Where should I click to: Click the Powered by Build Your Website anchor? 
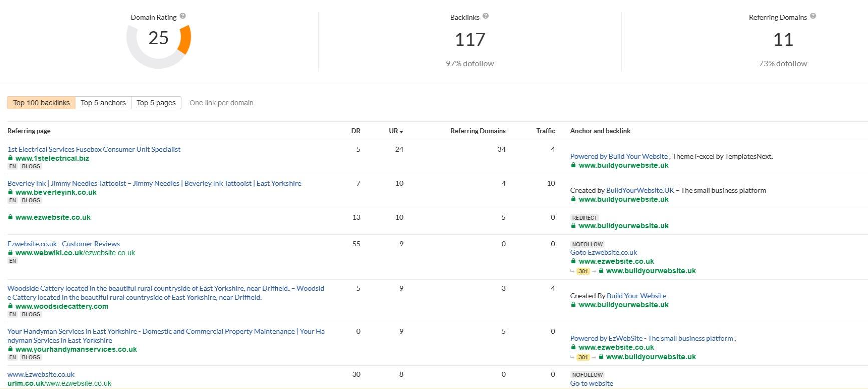coord(619,156)
